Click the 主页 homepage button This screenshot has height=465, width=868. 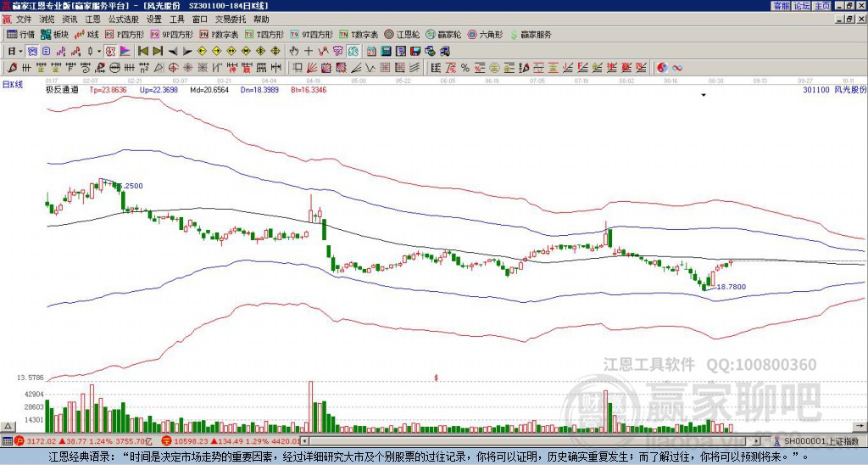[822, 6]
